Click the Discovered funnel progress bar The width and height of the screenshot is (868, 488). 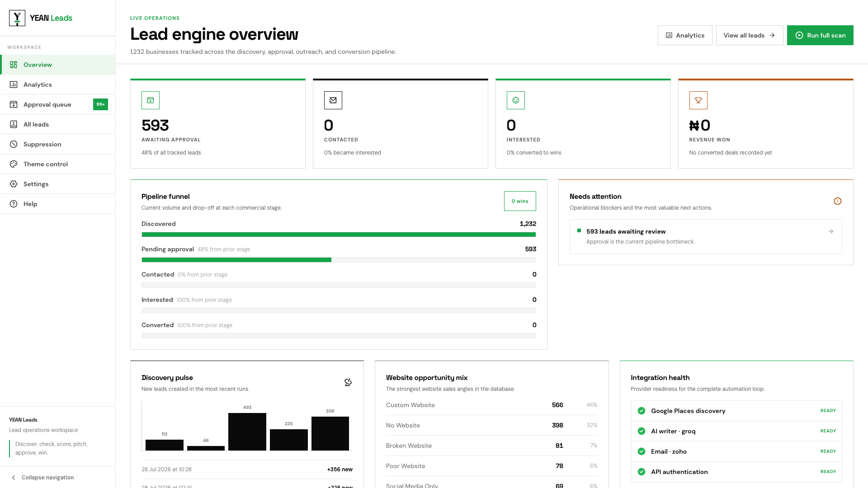339,235
